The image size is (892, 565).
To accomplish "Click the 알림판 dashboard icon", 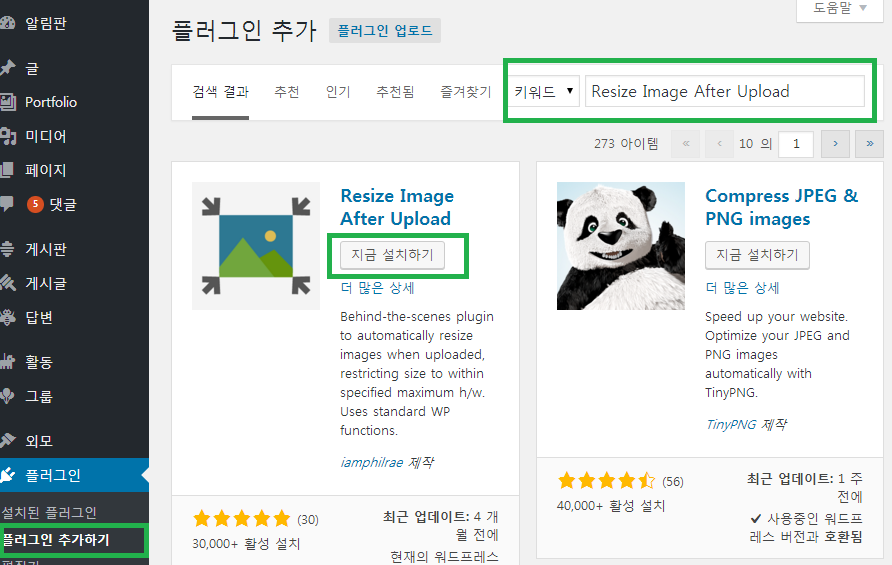I will coord(8,23).
